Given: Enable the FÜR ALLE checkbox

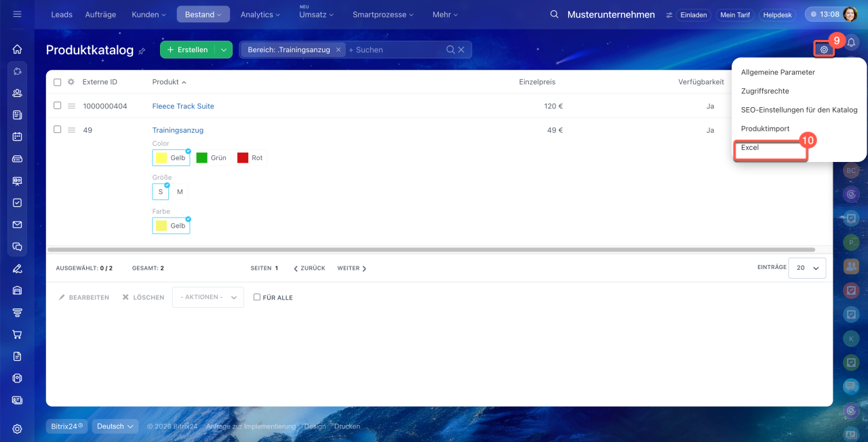Looking at the screenshot, I should pyautogui.click(x=257, y=297).
